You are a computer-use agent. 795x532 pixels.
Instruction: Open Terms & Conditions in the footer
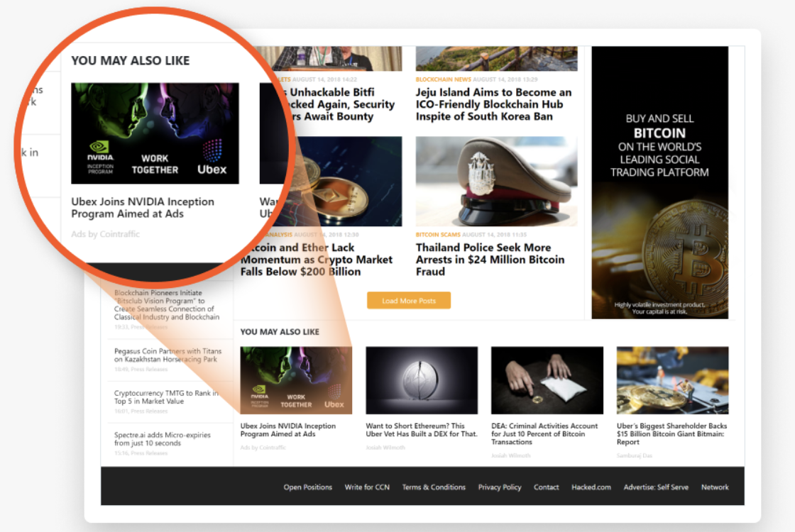click(434, 487)
